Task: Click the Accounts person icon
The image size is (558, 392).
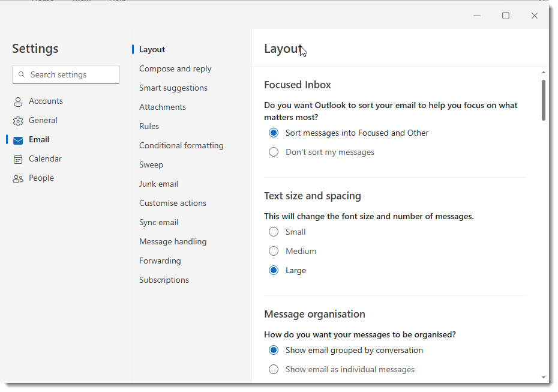Action: pyautogui.click(x=18, y=101)
